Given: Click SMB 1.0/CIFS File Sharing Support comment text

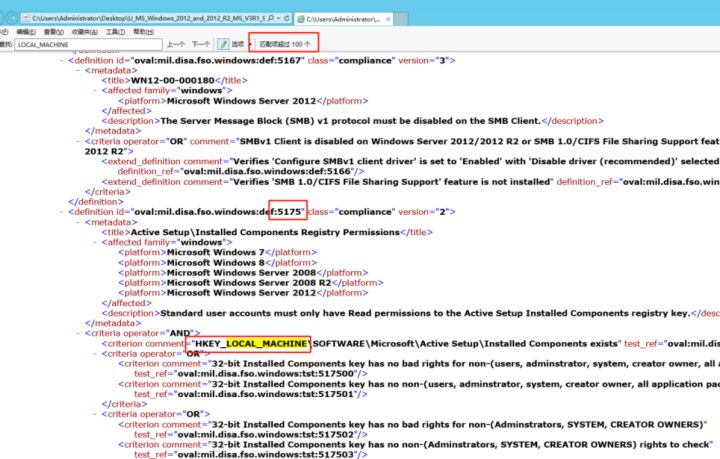Looking at the screenshot, I should point(392,182).
